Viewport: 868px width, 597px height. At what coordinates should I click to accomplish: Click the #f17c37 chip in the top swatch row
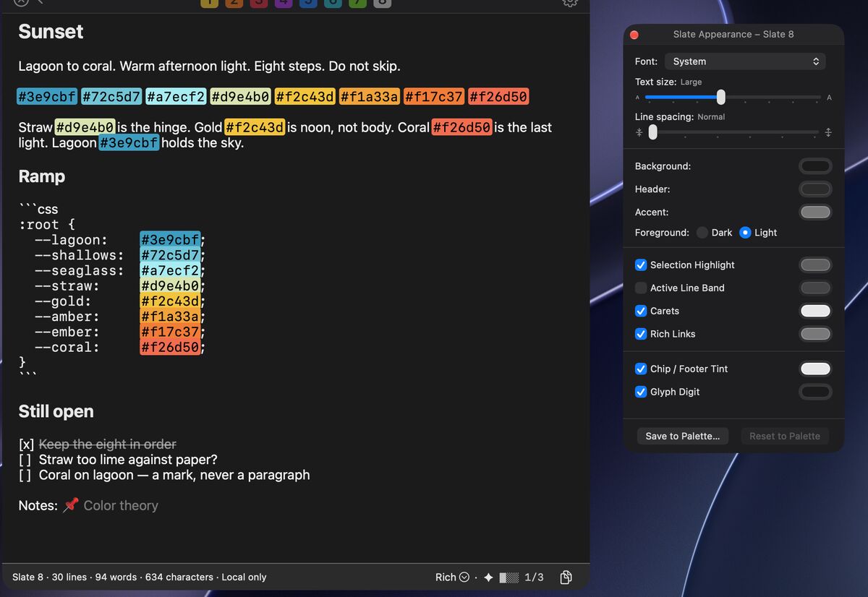coord(434,96)
